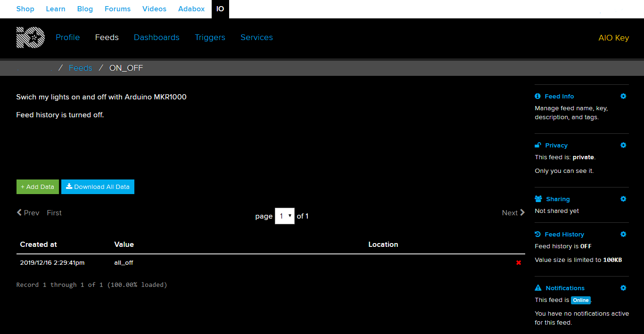Viewport: 644px width, 334px height.
Task: Click the Privacy unlock icon
Action: pyautogui.click(x=538, y=145)
